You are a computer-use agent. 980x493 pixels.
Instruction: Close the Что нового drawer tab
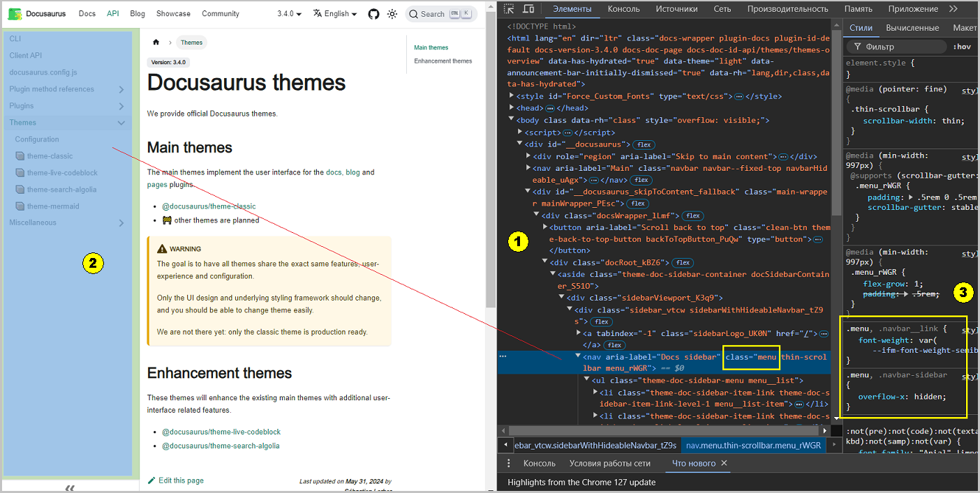(724, 463)
